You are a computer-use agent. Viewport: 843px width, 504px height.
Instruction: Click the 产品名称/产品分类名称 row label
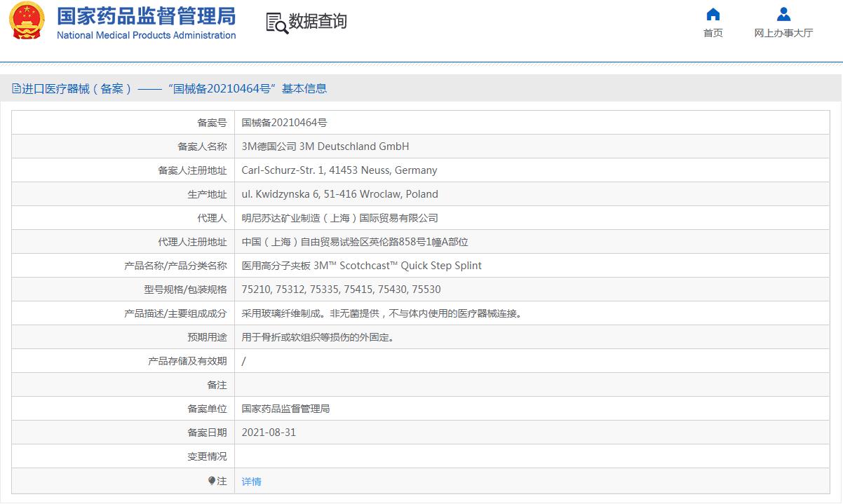(x=175, y=266)
